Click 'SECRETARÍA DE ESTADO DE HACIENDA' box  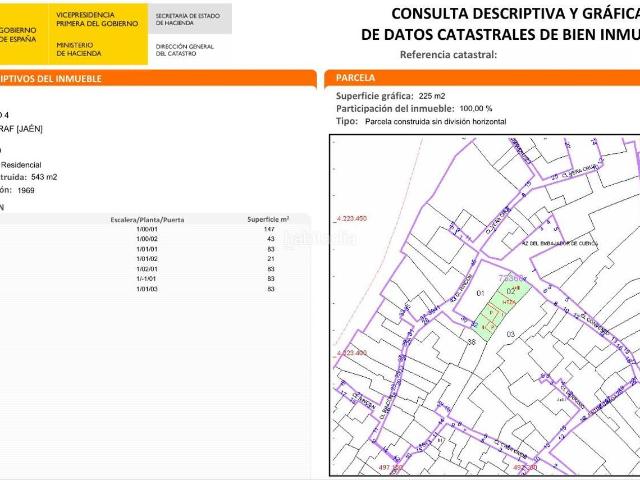coord(190,19)
